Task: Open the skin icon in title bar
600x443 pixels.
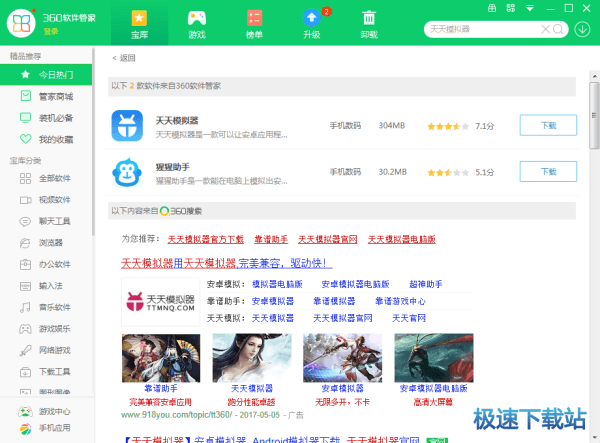Action: (x=510, y=8)
